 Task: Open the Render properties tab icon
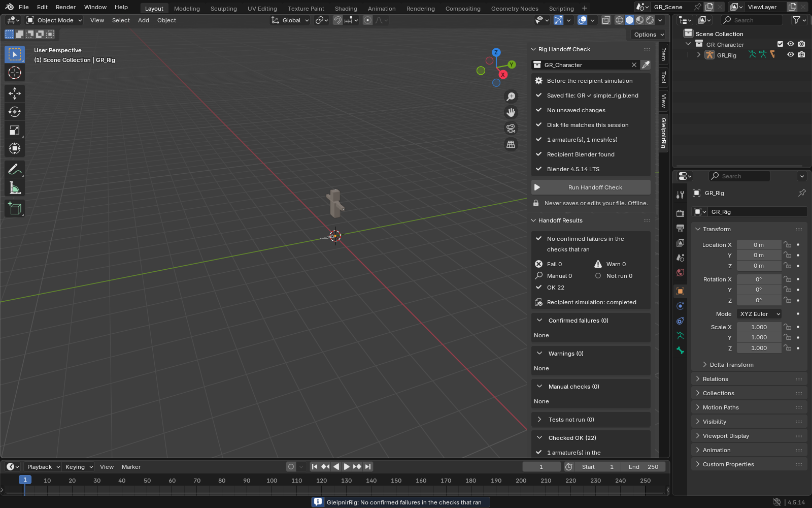pyautogui.click(x=681, y=213)
